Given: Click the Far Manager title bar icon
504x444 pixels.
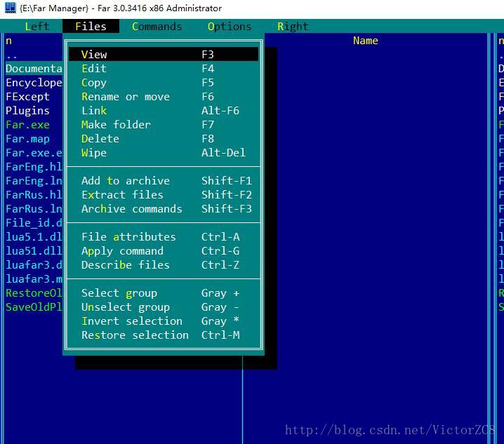Looking at the screenshot, I should pos(11,8).
